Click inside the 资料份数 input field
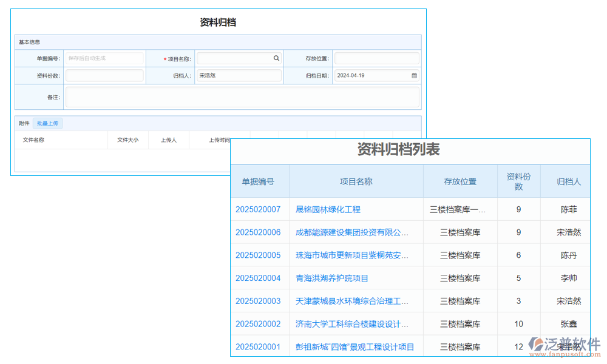This screenshot has width=607, height=364. coord(104,75)
